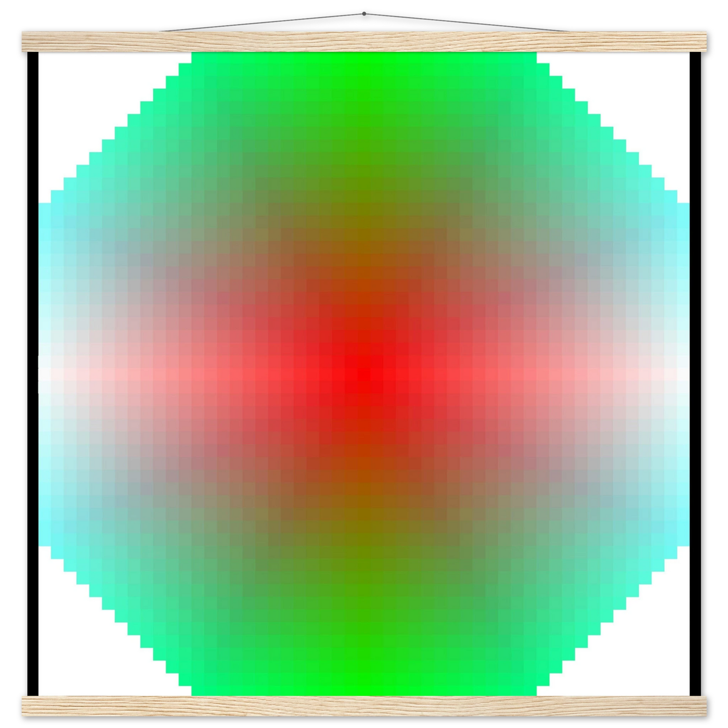Click the gray right end cap of top bar
728x728 pixels.
coord(710,41)
